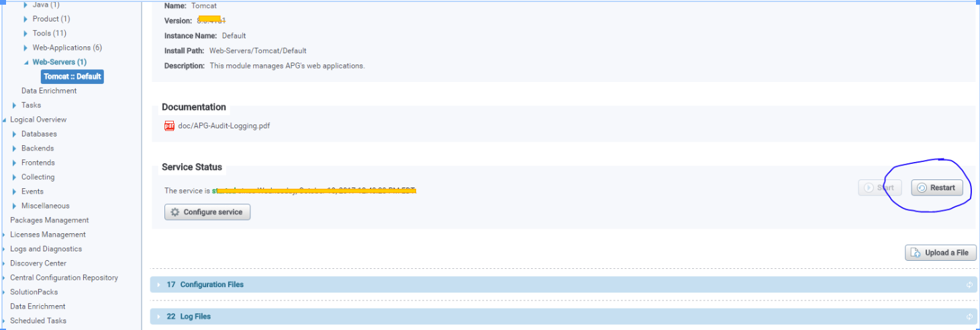The width and height of the screenshot is (980, 330).
Task: Click the play icon on Start button
Action: (869, 188)
